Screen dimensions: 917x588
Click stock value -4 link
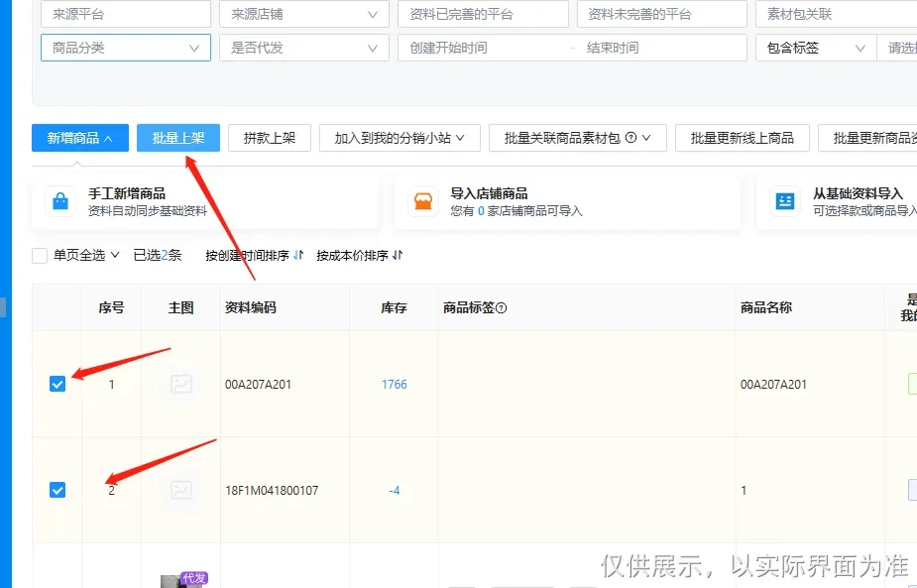395,490
